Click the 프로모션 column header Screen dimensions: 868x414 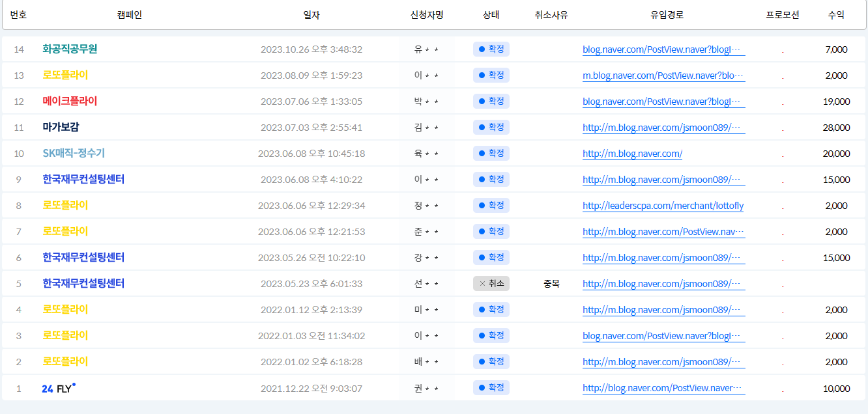click(783, 14)
